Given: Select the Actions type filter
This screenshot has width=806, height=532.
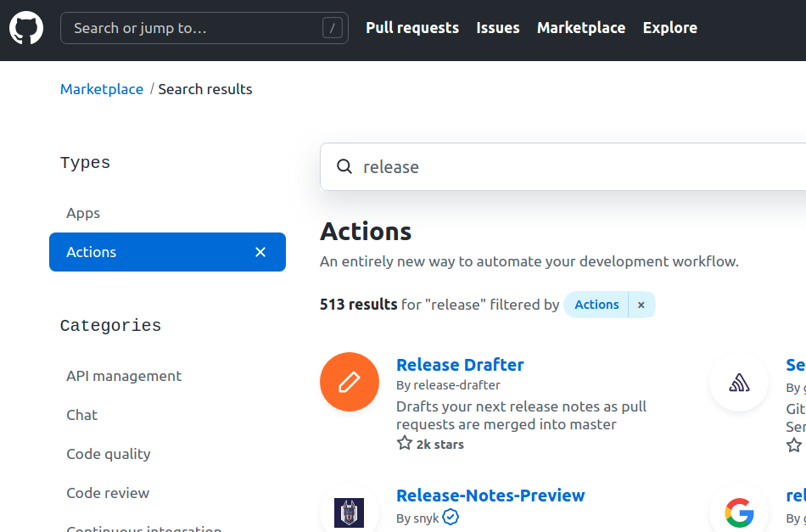Looking at the screenshot, I should point(168,252).
